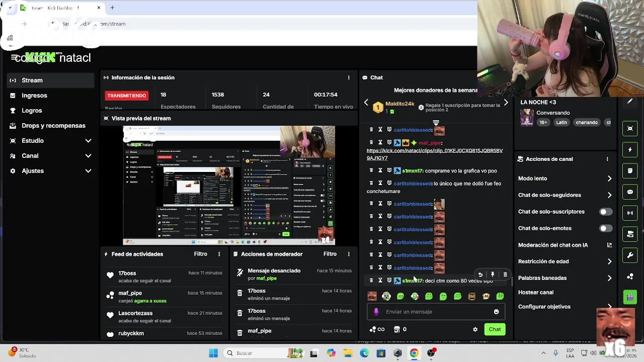Click Filtro in Acciones de moderador
The image size is (644, 362).
point(330,254)
